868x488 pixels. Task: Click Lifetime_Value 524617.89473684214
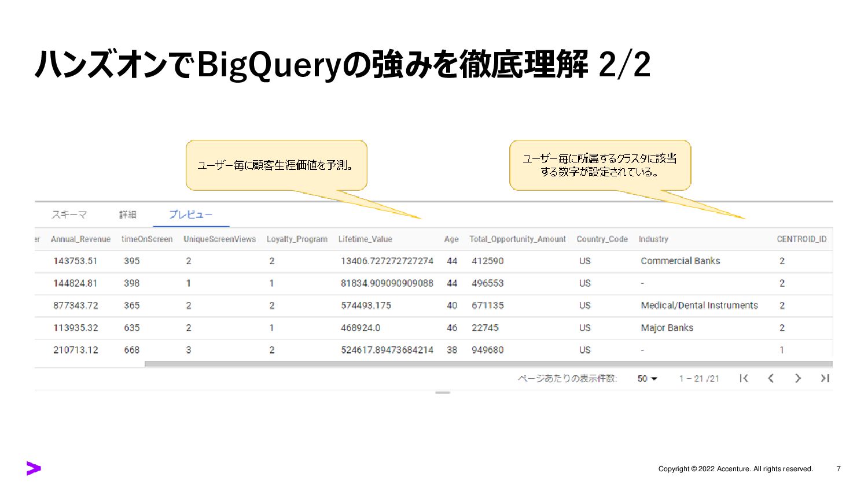tap(387, 350)
